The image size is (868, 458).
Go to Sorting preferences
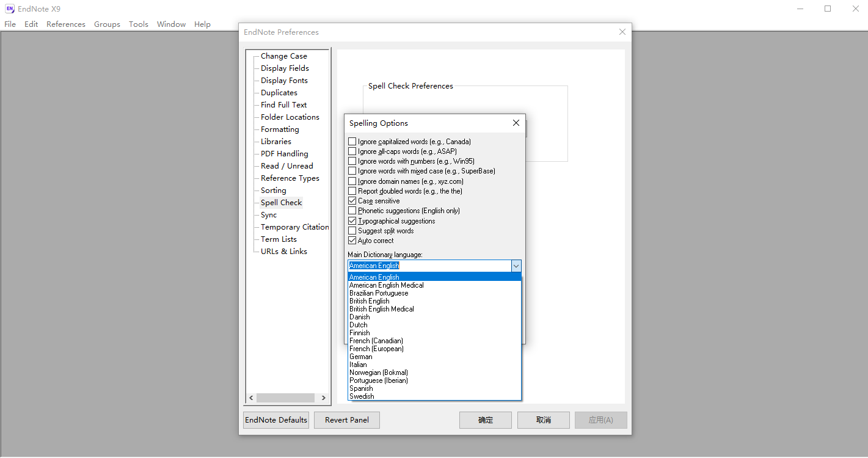click(x=274, y=191)
